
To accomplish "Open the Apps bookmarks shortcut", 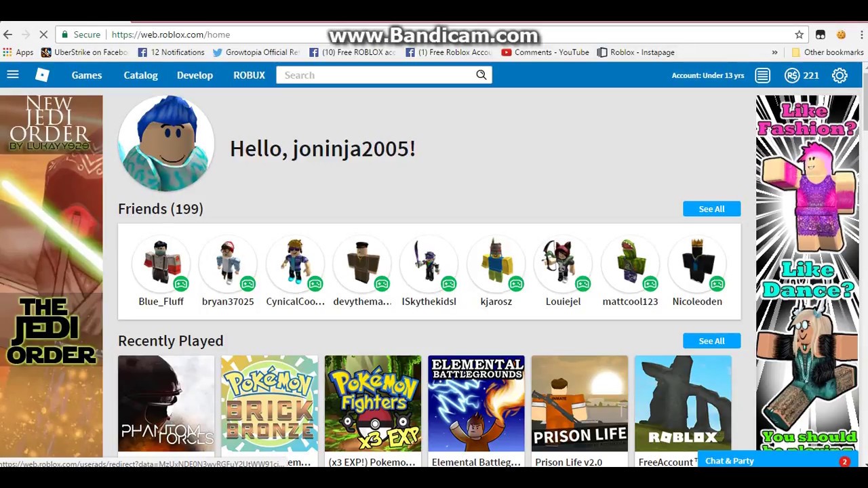I will point(18,52).
